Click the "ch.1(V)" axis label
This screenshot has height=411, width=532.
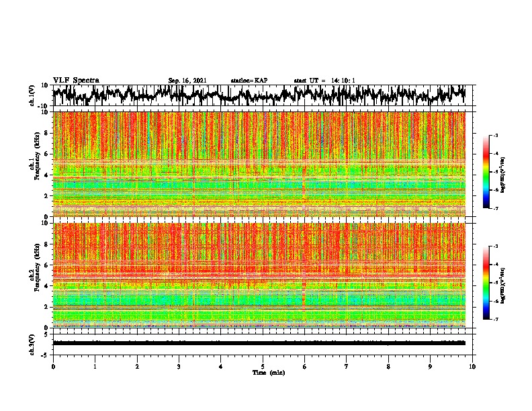[32, 95]
